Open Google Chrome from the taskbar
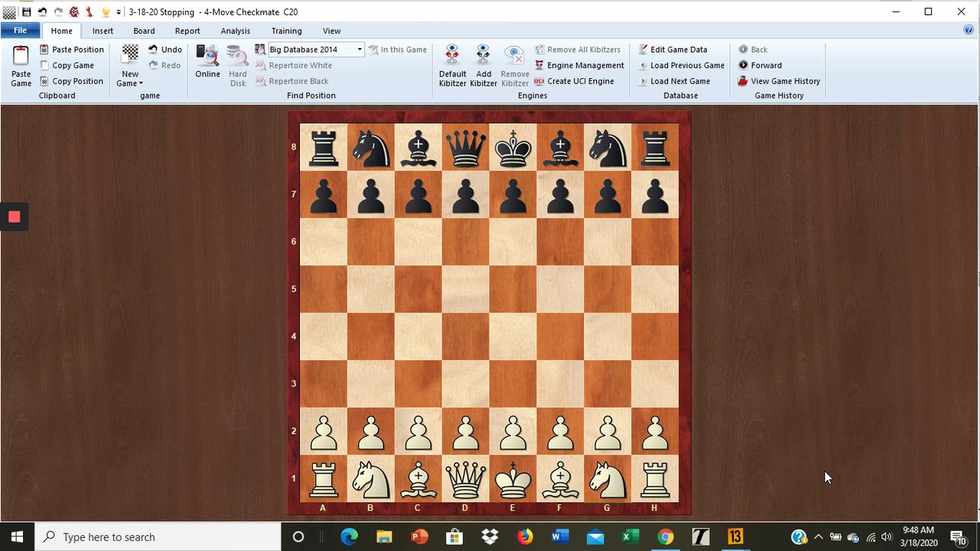980x551 pixels. click(x=666, y=536)
